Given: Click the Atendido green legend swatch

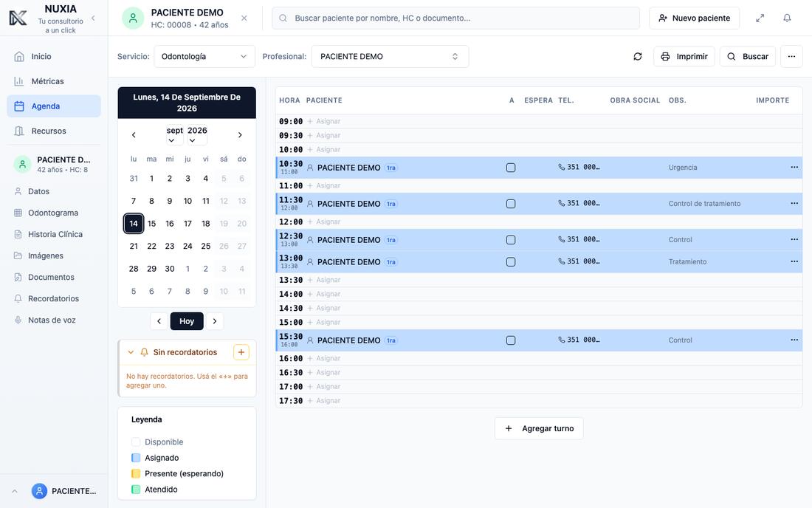Looking at the screenshot, I should coord(136,490).
